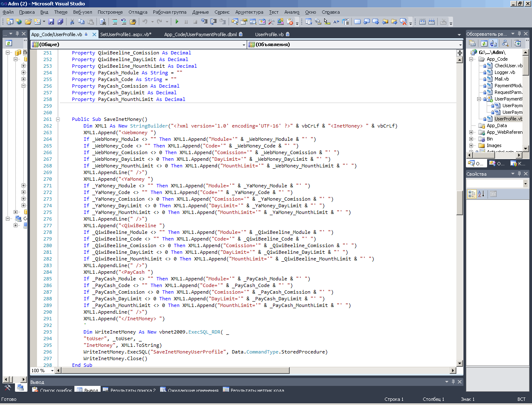The width and height of the screenshot is (532, 405).
Task: Click the Alphabetical sort icon in Свойства
Action: coord(481,194)
